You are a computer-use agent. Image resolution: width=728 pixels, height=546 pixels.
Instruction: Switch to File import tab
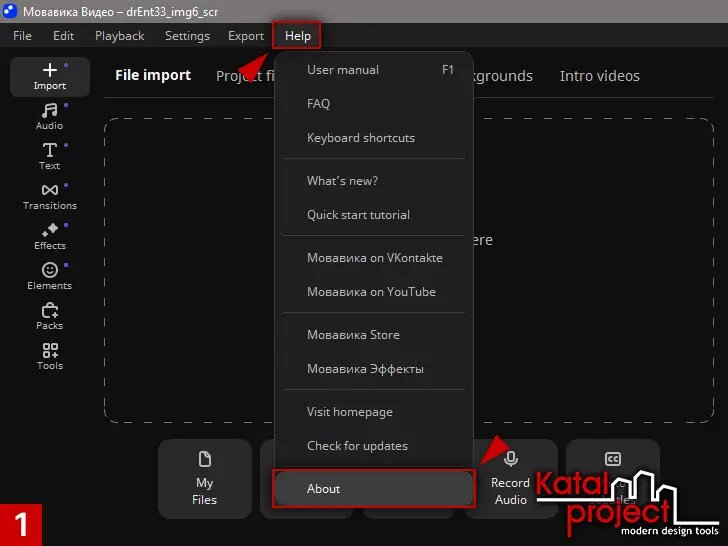click(x=153, y=75)
